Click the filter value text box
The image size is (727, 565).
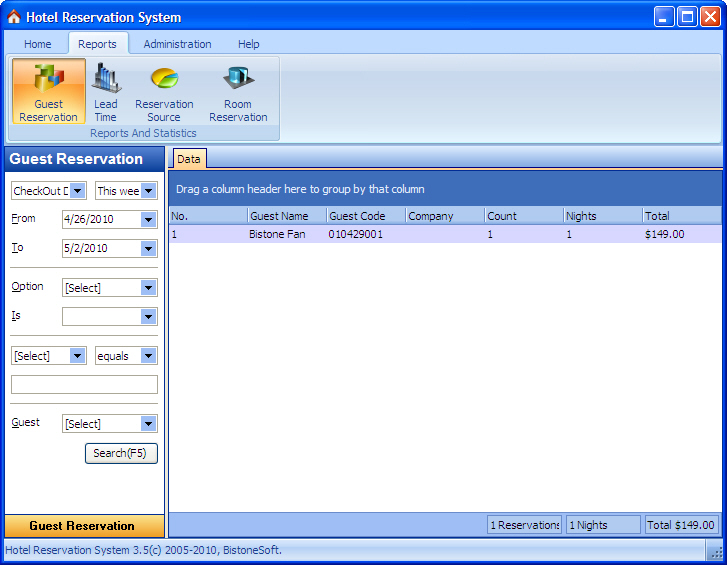(84, 385)
